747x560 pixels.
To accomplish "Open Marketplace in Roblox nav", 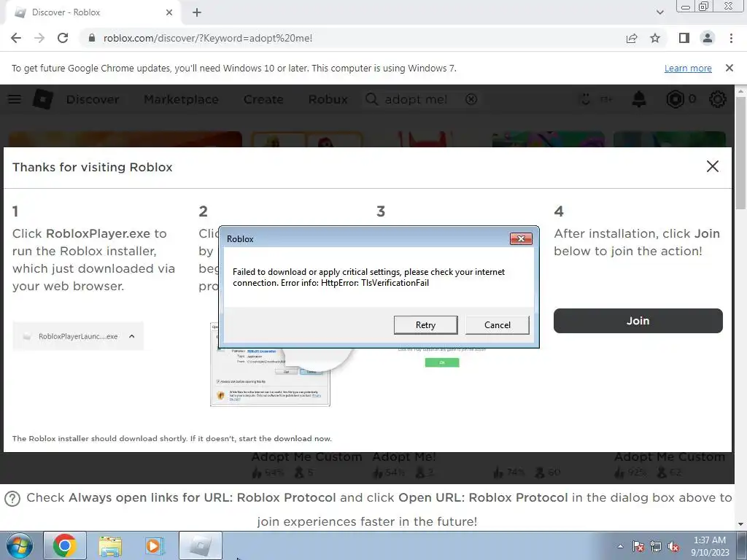I will tap(181, 99).
